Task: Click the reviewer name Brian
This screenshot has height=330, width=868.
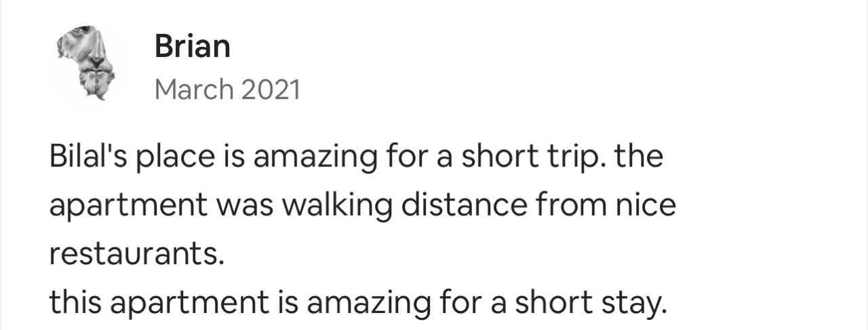Action: point(193,46)
